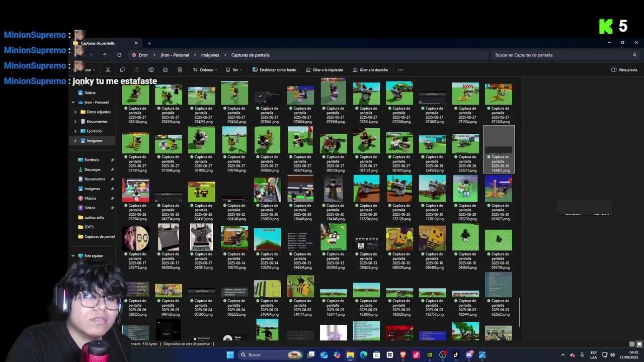Click the Copy icon in Explorer toolbar
This screenshot has width=644, height=362.
click(x=122, y=70)
